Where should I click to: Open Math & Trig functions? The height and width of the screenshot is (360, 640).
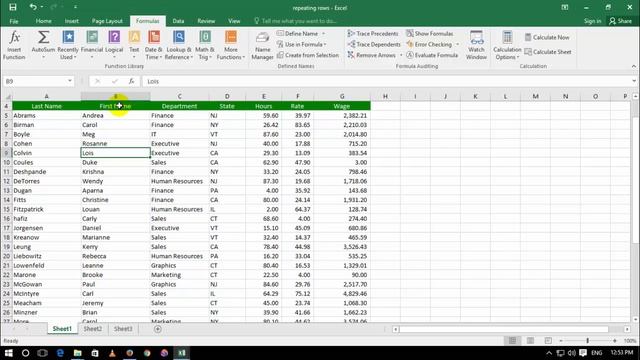(x=204, y=45)
